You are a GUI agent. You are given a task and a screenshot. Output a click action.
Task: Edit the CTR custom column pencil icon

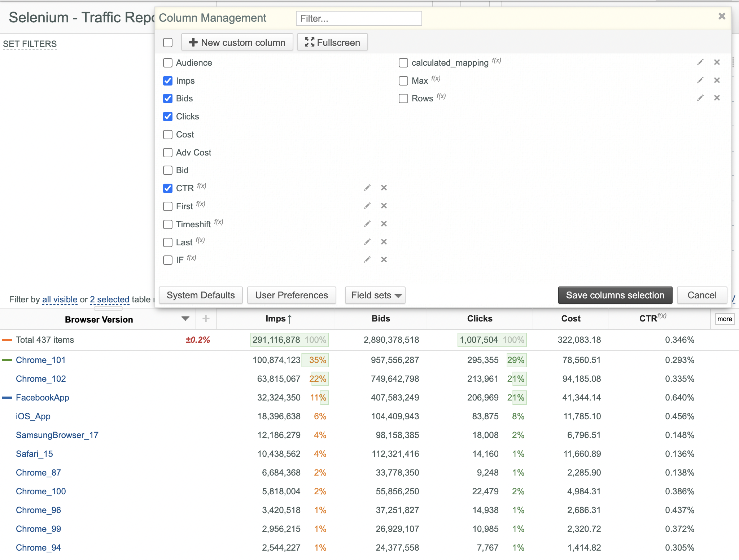[367, 188]
